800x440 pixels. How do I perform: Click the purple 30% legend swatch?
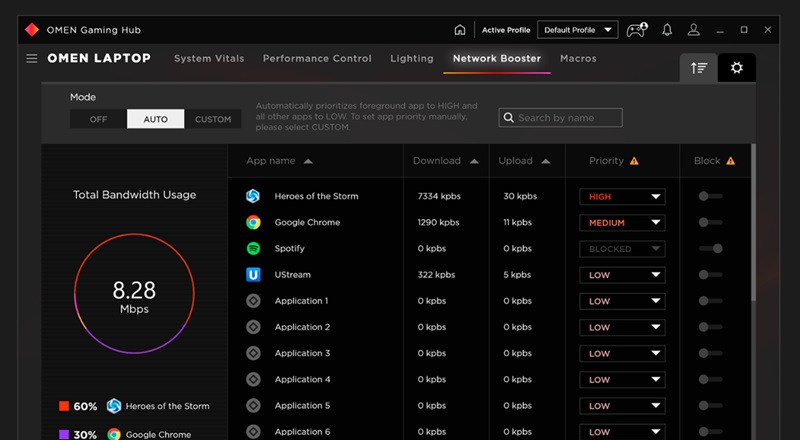click(64, 434)
